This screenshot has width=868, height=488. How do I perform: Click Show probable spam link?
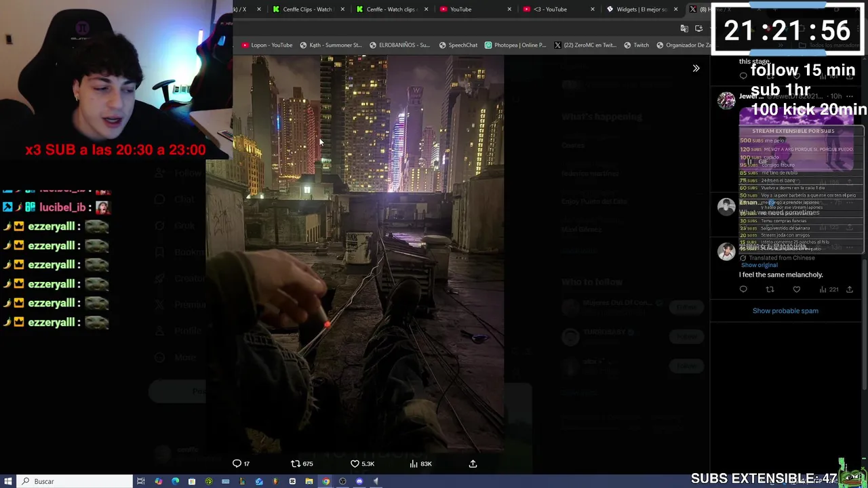785,310
